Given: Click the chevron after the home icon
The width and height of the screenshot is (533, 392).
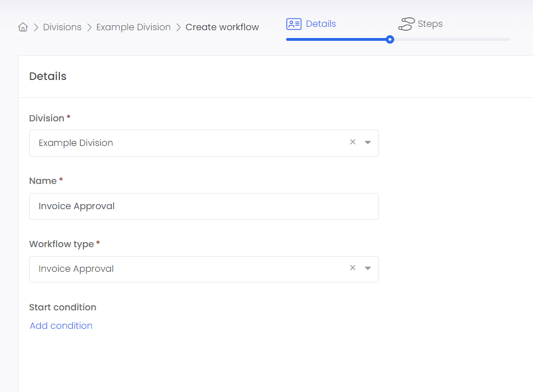Looking at the screenshot, I should pos(36,27).
